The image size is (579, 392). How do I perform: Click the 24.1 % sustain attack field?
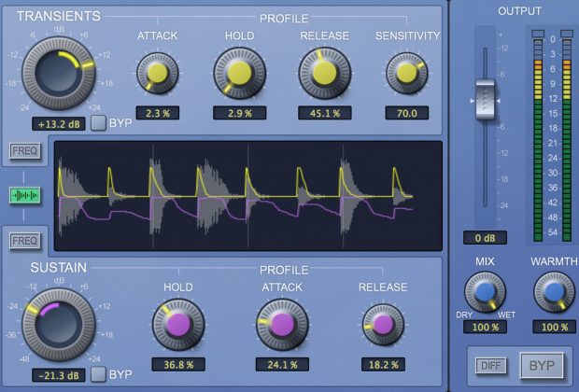pos(282,365)
